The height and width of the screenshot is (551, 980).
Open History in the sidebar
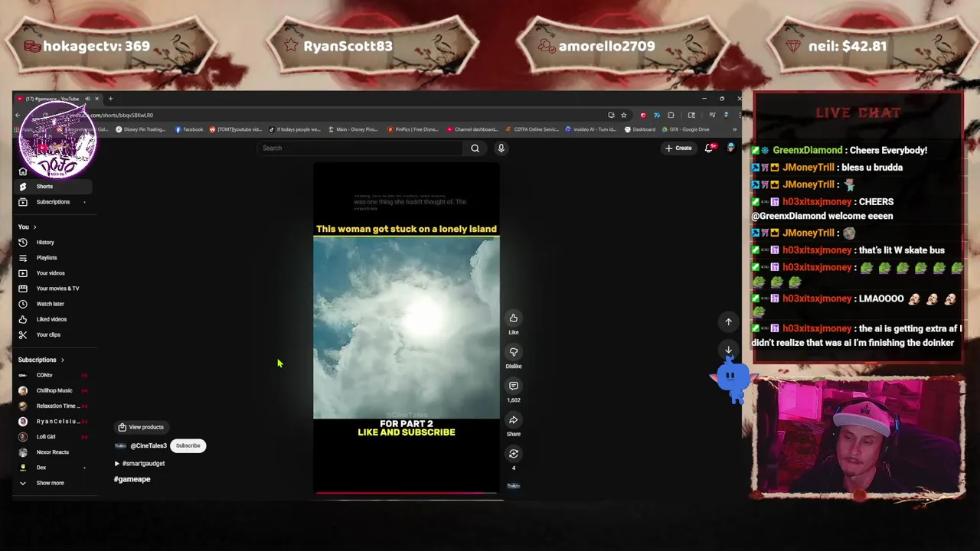point(52,243)
